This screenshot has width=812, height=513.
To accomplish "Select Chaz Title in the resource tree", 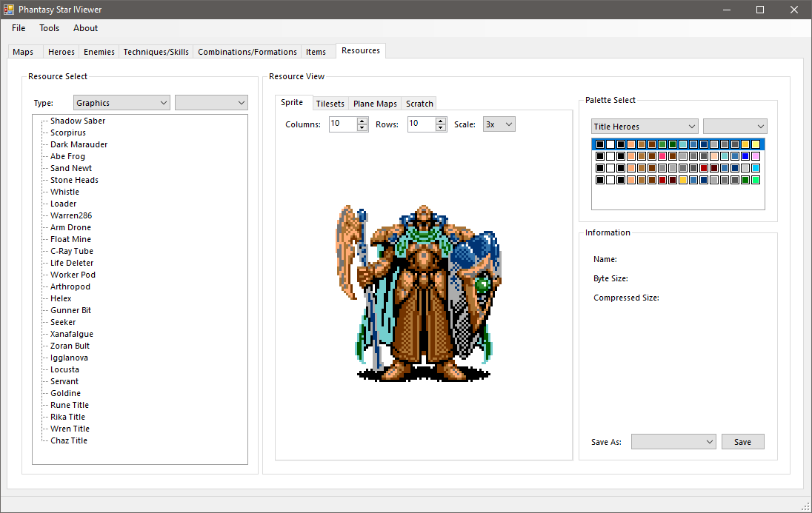I will click(x=69, y=441).
